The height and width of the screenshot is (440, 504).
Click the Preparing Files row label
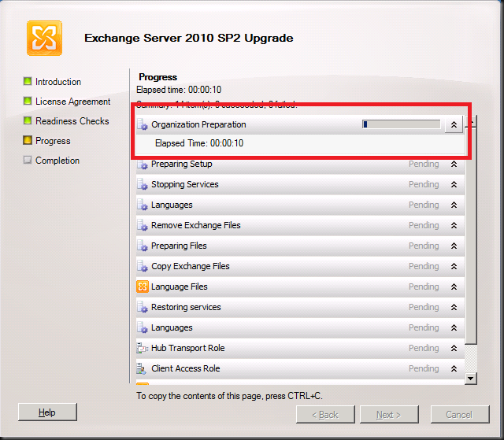point(179,246)
